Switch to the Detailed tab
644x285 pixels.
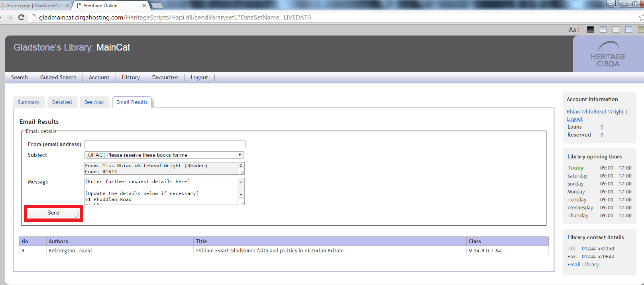click(x=62, y=102)
